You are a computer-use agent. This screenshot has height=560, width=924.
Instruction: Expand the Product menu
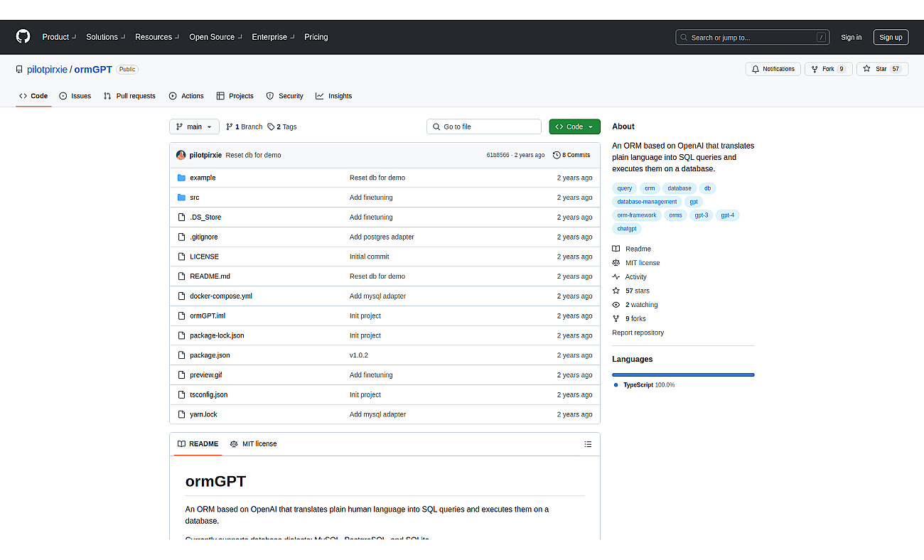pos(58,37)
